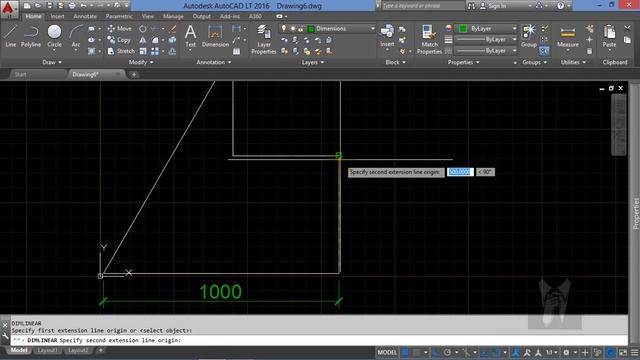Toggle Group Selection highlighted icon in Groups panel
The image size is (640, 360).
[x=544, y=51]
